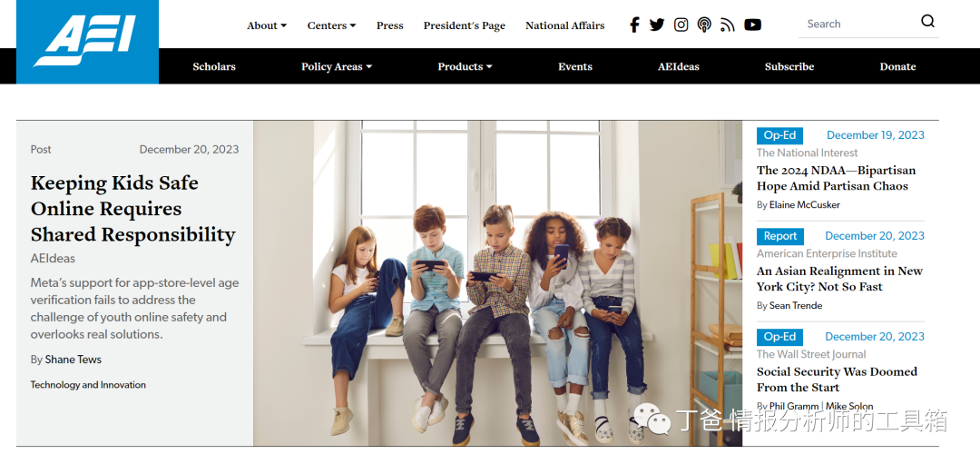Open the podcast icon
980x464 pixels.
pos(704,25)
